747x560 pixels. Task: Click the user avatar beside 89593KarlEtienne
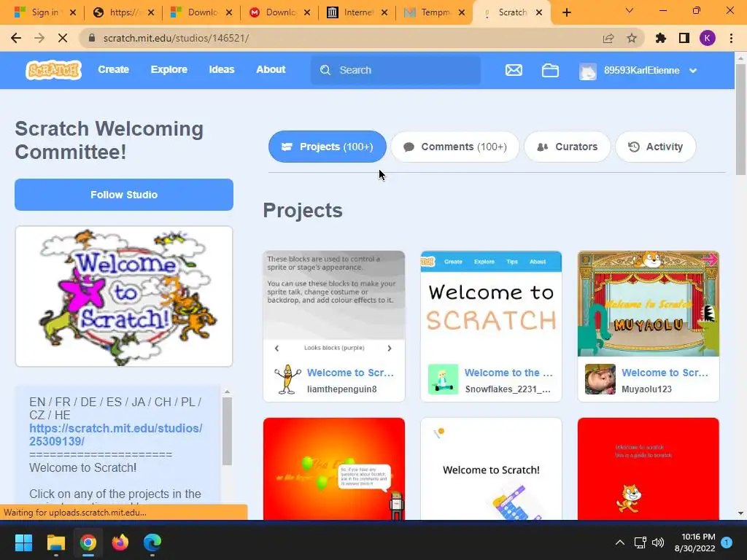coord(588,71)
